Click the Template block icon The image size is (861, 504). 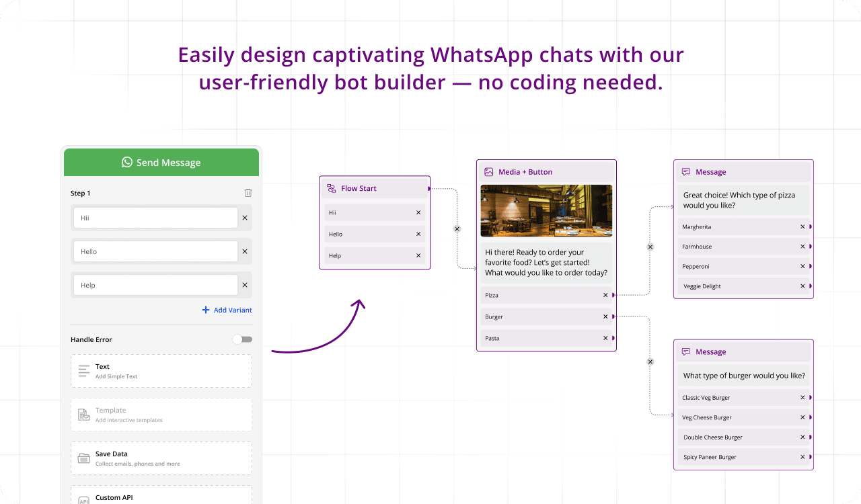click(x=84, y=415)
